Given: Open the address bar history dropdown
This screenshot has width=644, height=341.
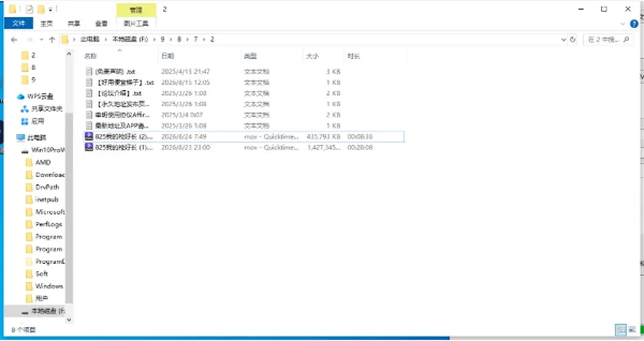Looking at the screenshot, I should pyautogui.click(x=563, y=40).
